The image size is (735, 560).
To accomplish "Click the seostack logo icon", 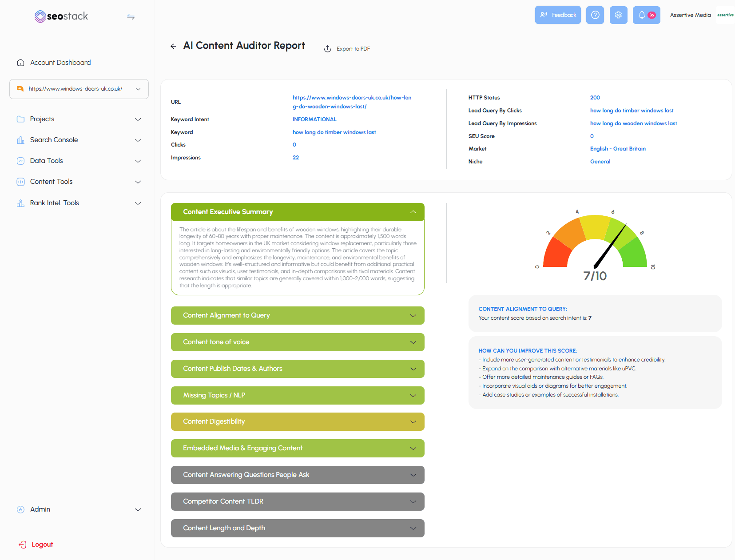I will click(40, 16).
